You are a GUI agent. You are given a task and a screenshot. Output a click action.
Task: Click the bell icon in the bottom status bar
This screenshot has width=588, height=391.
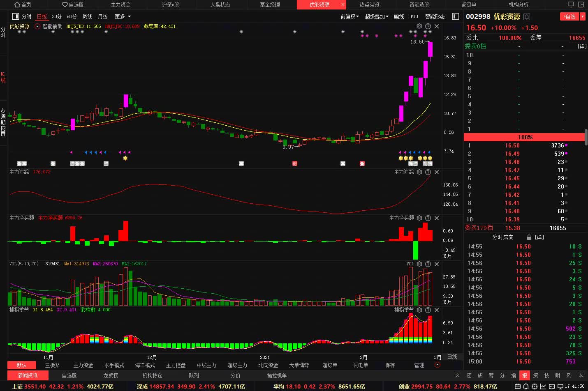[526, 386]
